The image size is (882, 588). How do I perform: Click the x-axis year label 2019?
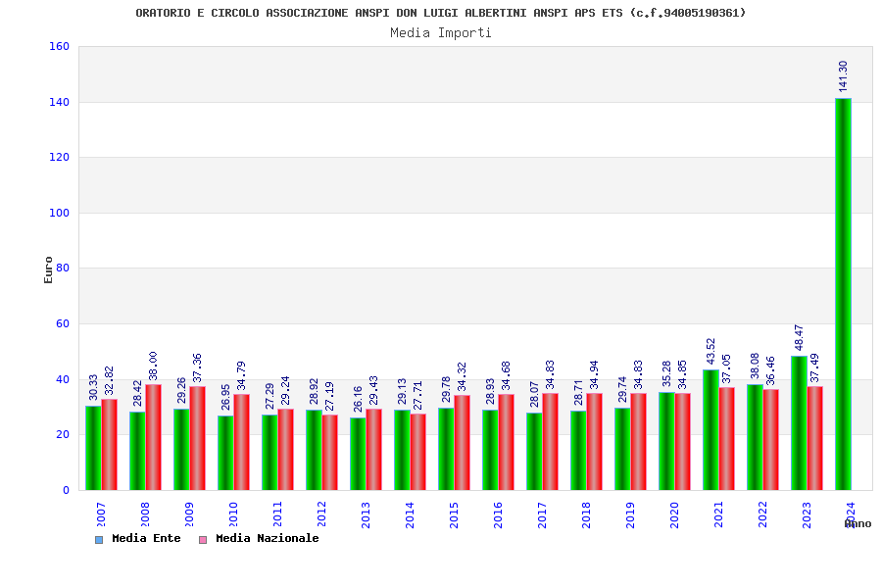(x=630, y=514)
